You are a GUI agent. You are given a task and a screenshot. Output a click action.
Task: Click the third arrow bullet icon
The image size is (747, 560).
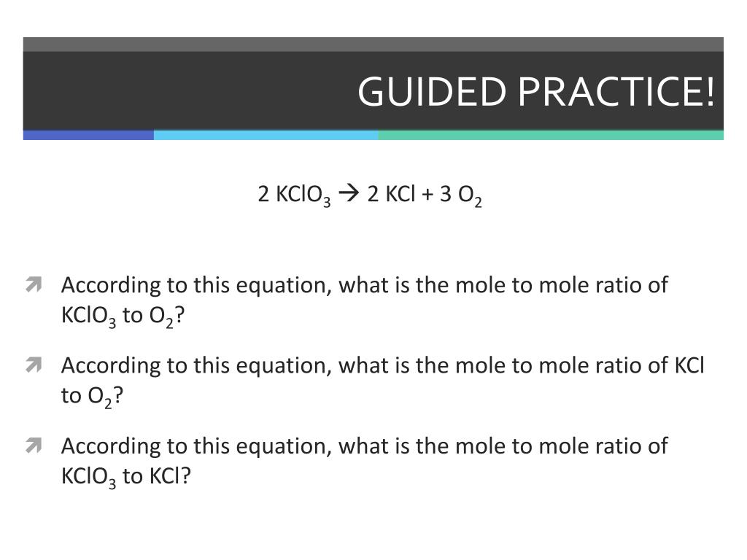click(x=34, y=446)
